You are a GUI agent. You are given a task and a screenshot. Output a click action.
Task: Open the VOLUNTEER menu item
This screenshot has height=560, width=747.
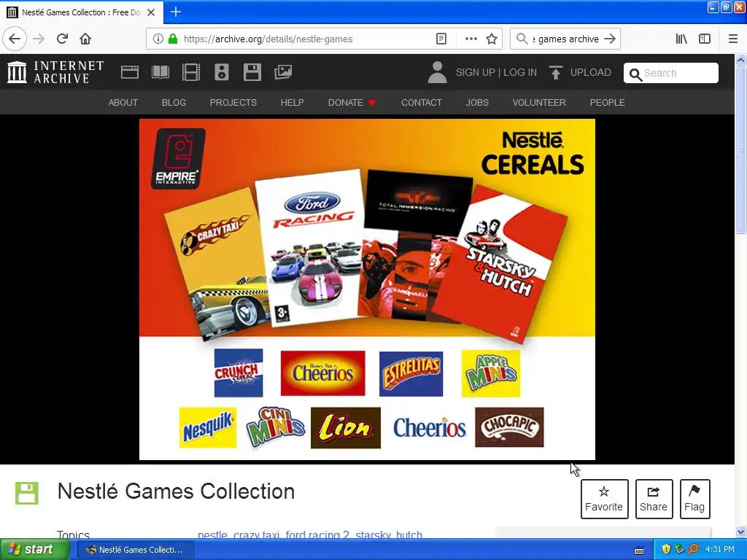(x=539, y=102)
